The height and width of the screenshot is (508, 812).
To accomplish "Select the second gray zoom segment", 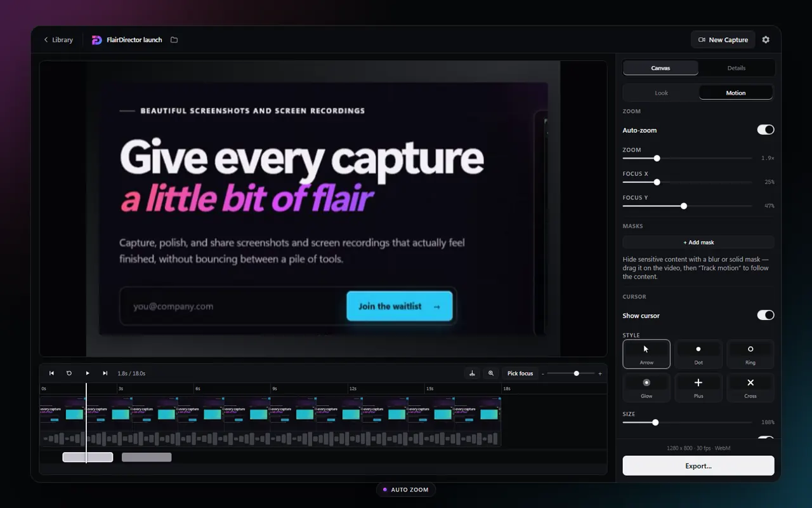I will tap(147, 457).
